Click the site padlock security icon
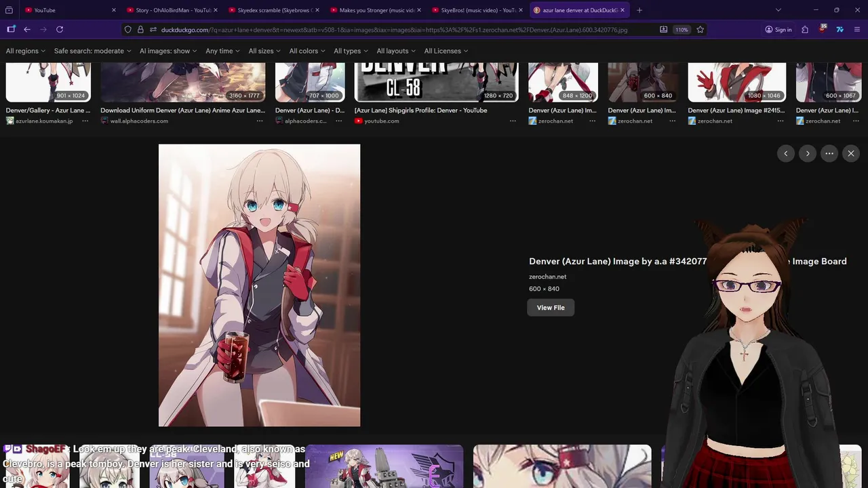 click(x=140, y=30)
